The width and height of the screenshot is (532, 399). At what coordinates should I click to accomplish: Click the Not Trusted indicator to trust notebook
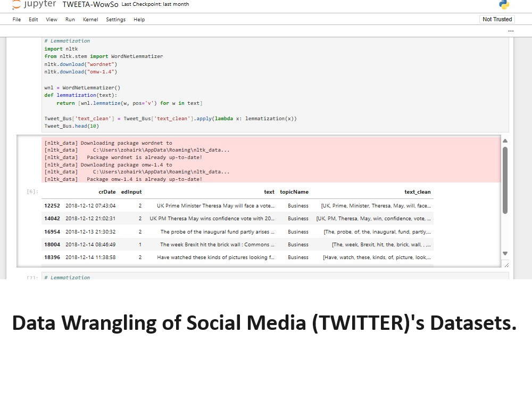pyautogui.click(x=496, y=19)
